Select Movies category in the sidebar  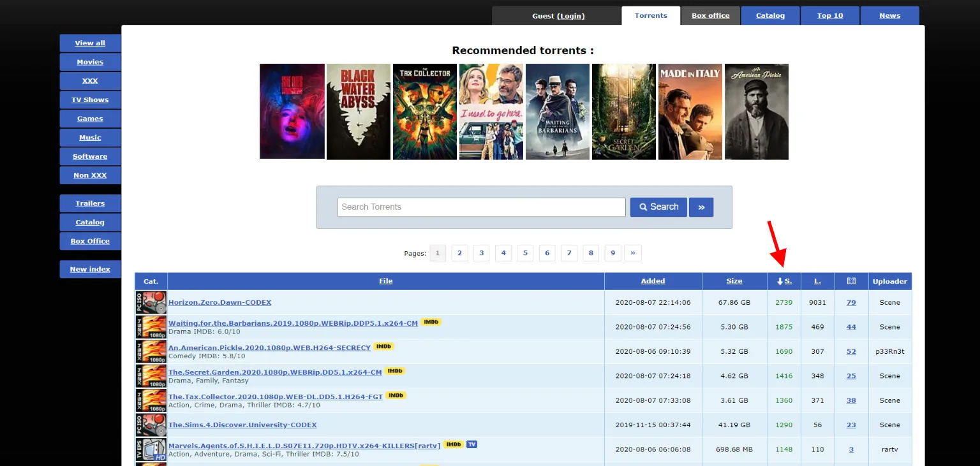(x=90, y=62)
